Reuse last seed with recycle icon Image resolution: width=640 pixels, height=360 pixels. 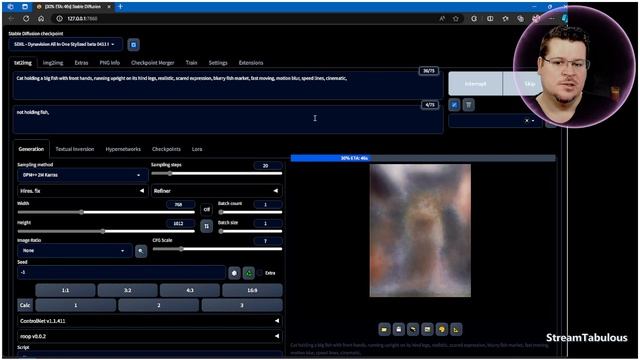pyautogui.click(x=249, y=273)
